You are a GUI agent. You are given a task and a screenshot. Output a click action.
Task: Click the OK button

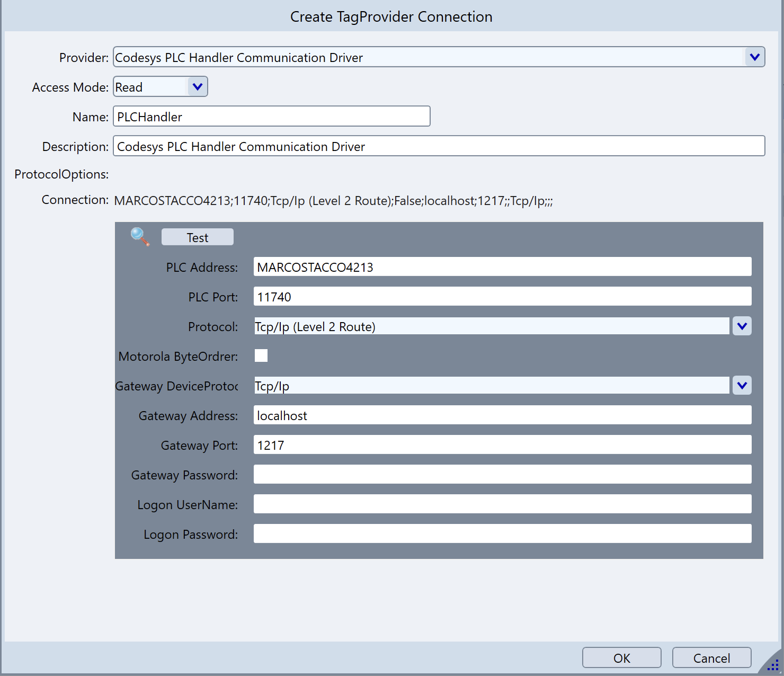(x=621, y=658)
